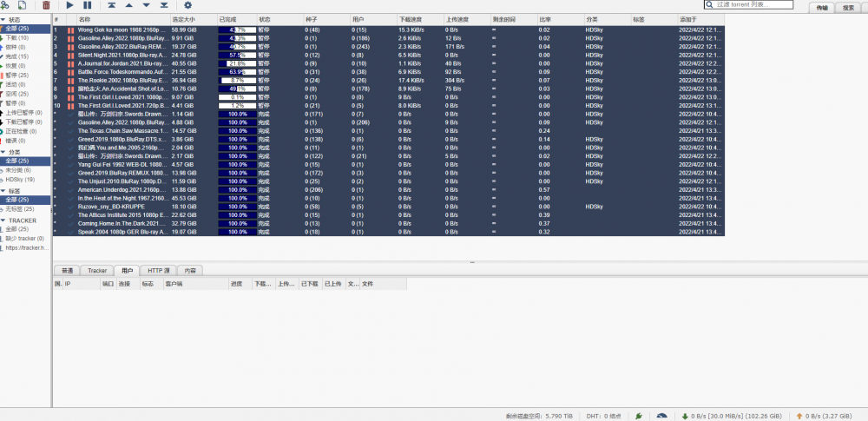Screen dimensions: 868x421
Task: Click the DHT: 0 结点 status text
Action: pos(603,416)
